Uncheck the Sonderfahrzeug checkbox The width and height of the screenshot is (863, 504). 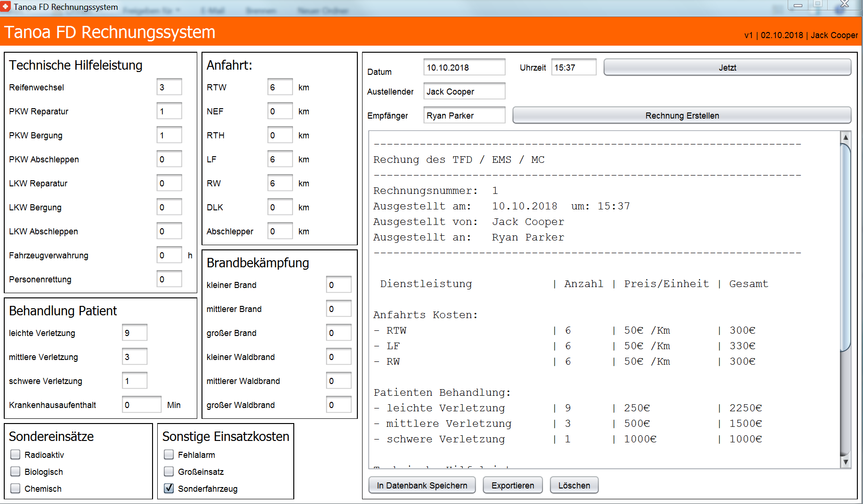coord(169,488)
